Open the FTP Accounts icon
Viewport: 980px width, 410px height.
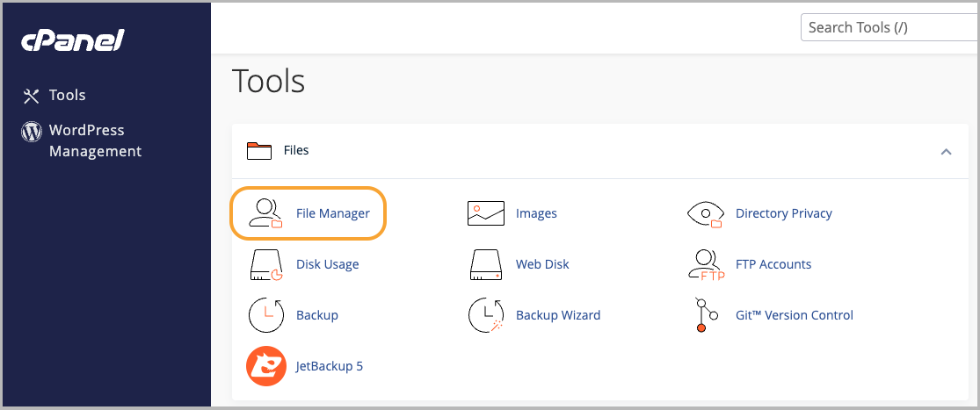706,264
